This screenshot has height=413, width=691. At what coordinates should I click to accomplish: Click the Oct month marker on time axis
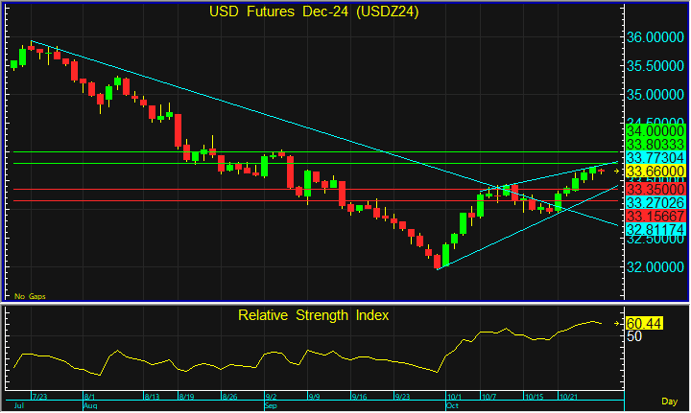[x=452, y=407]
